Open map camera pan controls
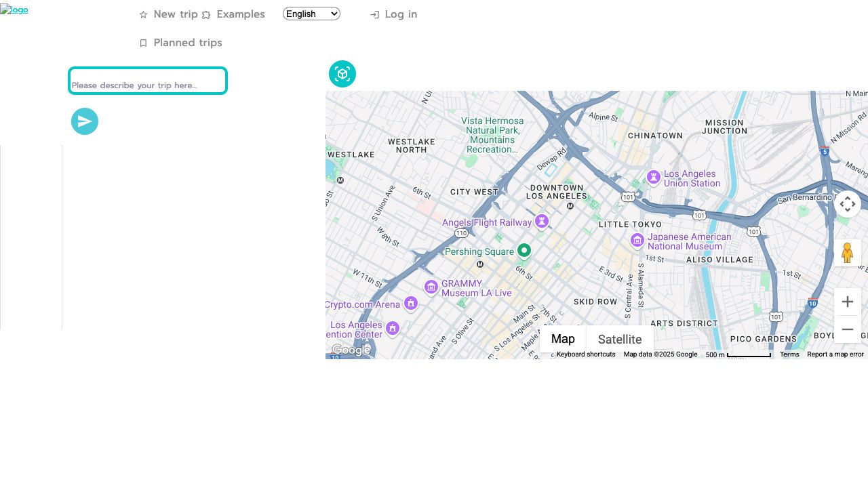This screenshot has width=868, height=488. pyautogui.click(x=847, y=204)
